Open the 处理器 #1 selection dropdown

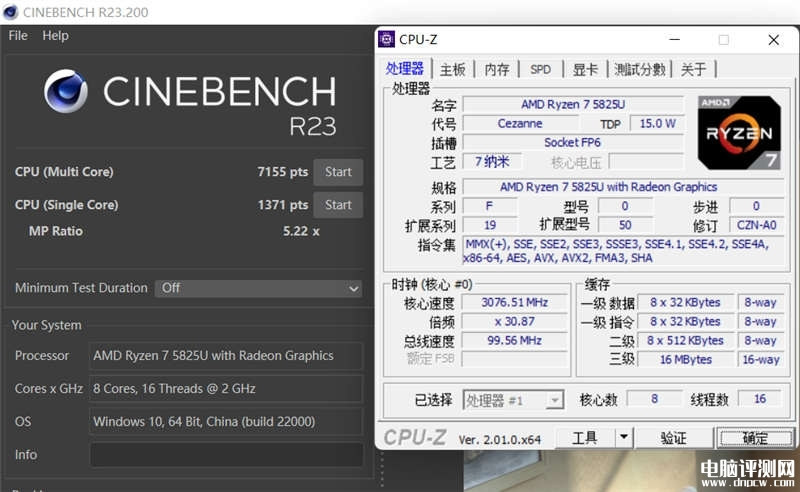coord(513,400)
